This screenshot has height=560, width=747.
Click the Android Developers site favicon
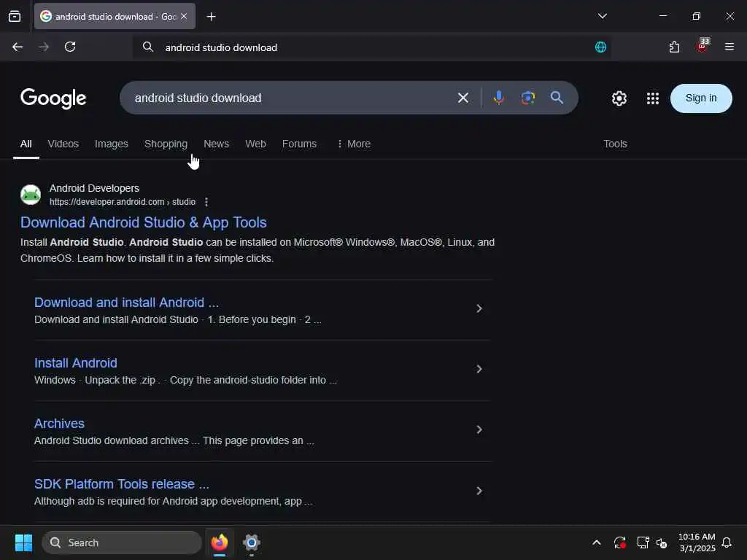coord(31,195)
